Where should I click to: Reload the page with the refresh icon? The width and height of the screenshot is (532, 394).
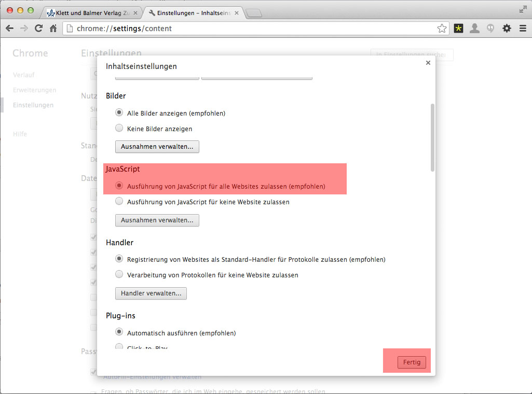tap(38, 29)
